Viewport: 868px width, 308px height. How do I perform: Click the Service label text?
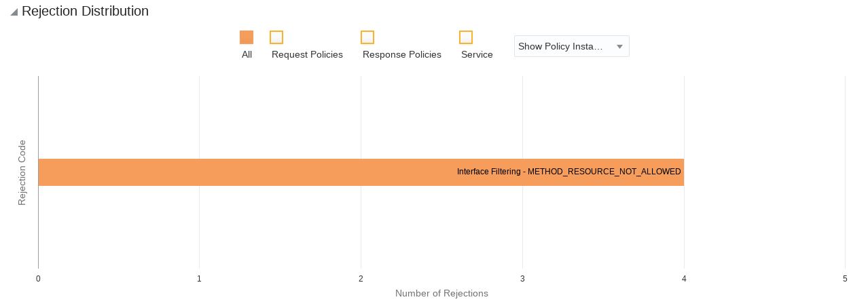click(x=477, y=55)
